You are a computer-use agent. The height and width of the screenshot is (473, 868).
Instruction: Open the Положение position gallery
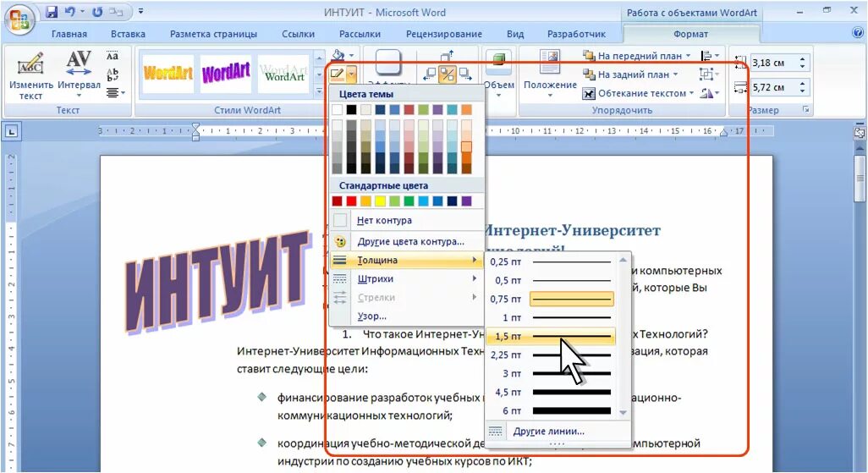pos(550,74)
